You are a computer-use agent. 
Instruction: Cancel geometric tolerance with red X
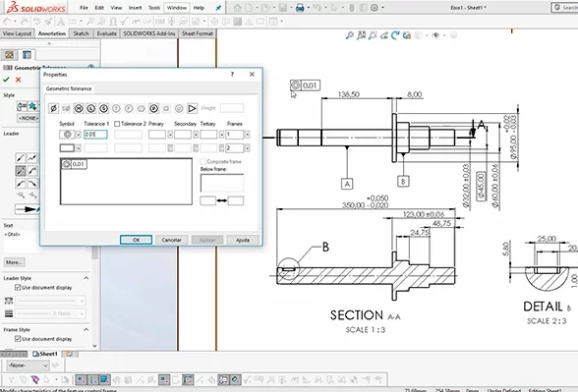pos(18,80)
